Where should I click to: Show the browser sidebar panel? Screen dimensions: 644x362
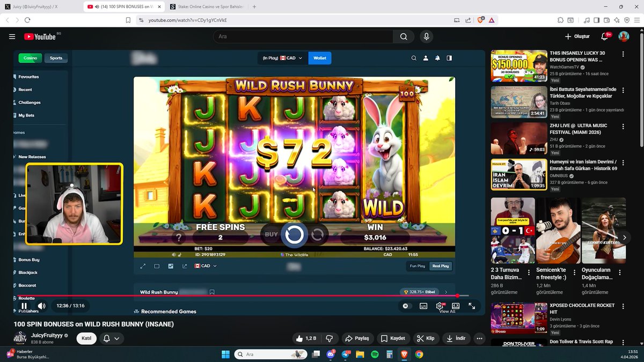pos(597,20)
